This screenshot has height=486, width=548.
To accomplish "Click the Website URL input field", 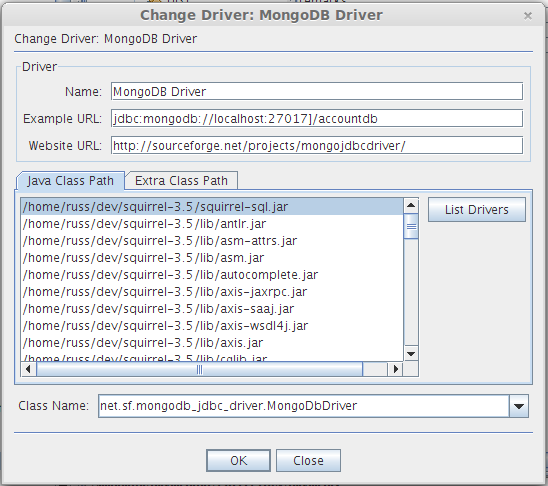I will pos(317,145).
